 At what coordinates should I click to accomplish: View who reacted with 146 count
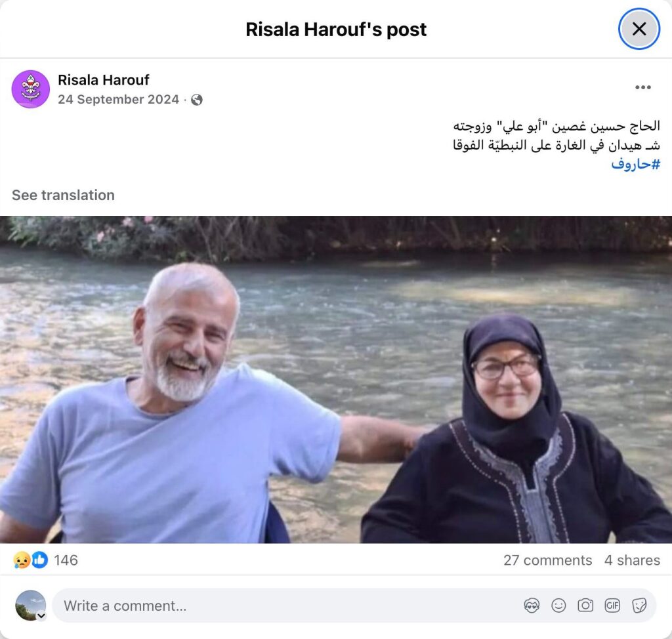coord(66,560)
